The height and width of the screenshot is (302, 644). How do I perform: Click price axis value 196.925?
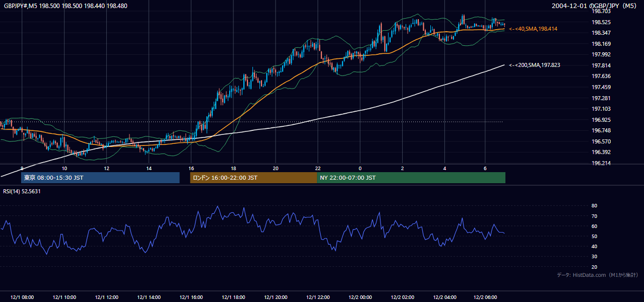click(601, 120)
